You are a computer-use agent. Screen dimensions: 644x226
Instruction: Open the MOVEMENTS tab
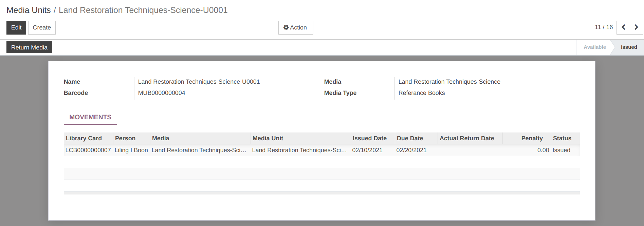90,117
